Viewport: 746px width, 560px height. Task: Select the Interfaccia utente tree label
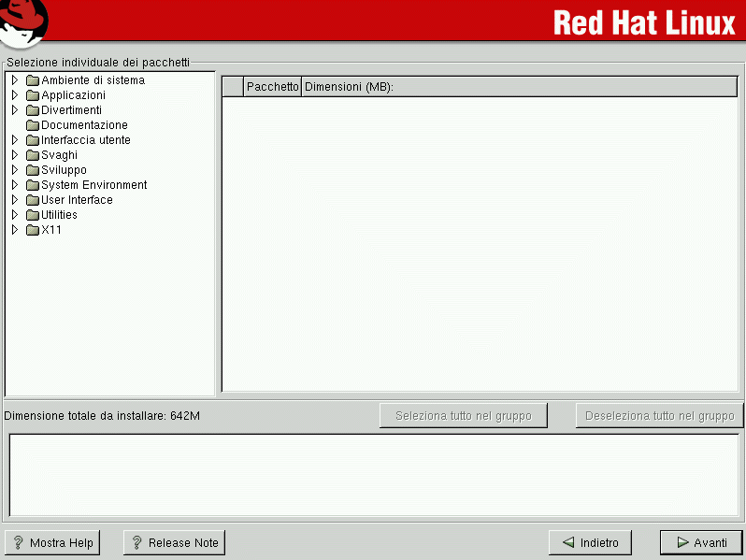pyautogui.click(x=85, y=140)
